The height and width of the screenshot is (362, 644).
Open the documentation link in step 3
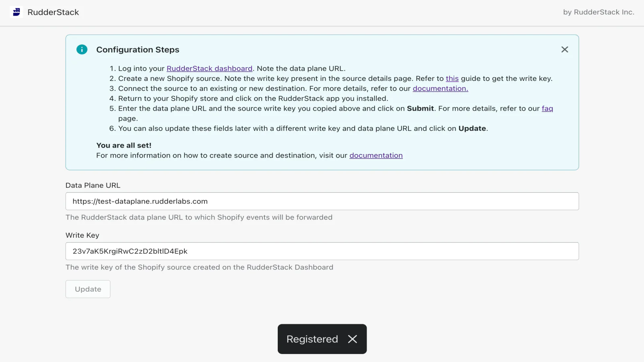(x=440, y=88)
